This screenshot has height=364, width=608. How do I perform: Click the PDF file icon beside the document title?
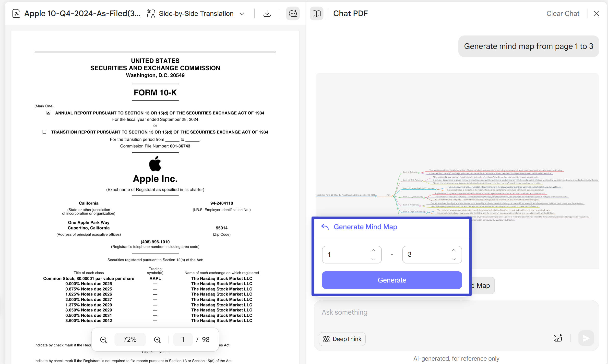point(16,13)
